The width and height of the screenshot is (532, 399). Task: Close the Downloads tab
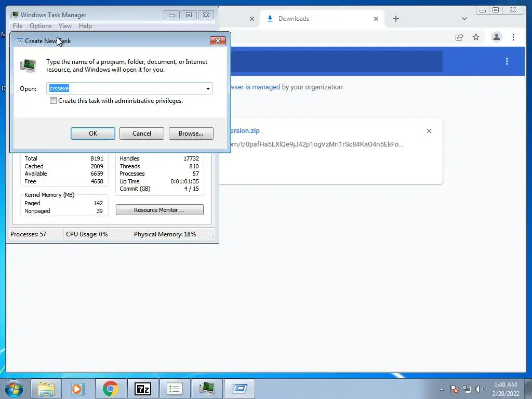point(376,19)
